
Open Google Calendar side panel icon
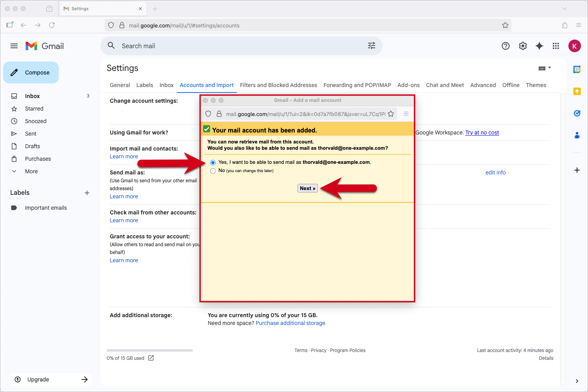tap(577, 69)
